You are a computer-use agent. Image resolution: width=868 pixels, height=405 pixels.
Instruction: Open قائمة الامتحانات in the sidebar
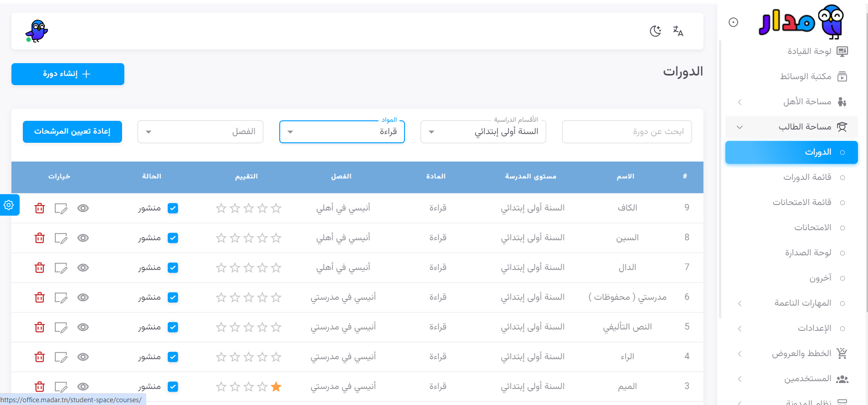pyautogui.click(x=802, y=202)
